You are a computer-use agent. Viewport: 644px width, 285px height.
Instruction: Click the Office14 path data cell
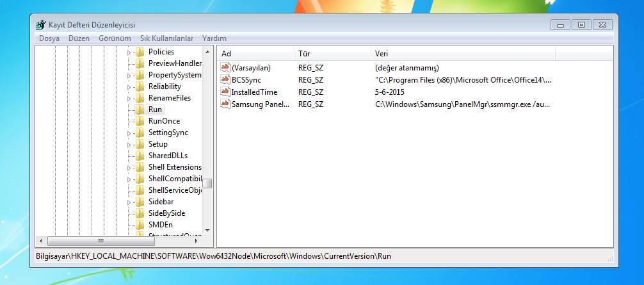[463, 80]
